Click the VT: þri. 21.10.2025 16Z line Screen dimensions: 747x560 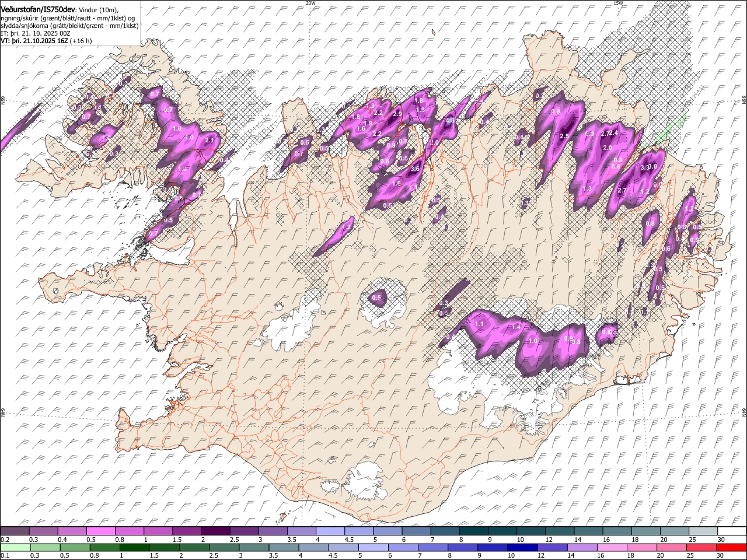[x=46, y=41]
